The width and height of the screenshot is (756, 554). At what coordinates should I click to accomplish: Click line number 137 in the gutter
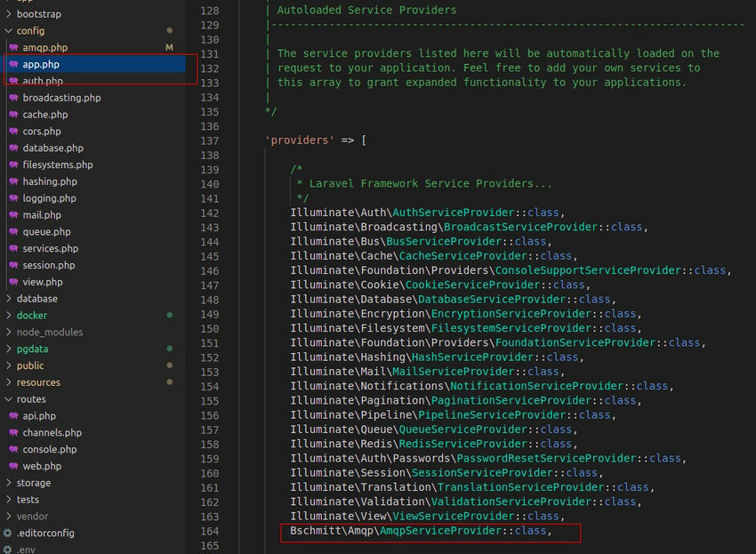[x=210, y=141]
